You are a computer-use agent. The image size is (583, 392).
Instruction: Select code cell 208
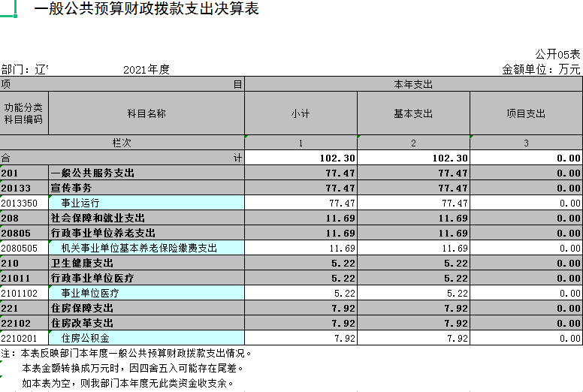(x=24, y=218)
